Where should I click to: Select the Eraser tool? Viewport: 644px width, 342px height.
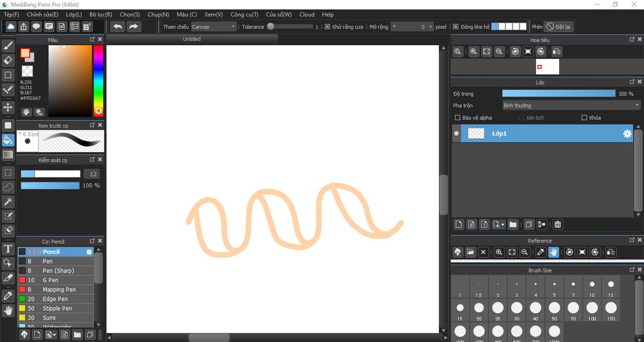point(8,60)
